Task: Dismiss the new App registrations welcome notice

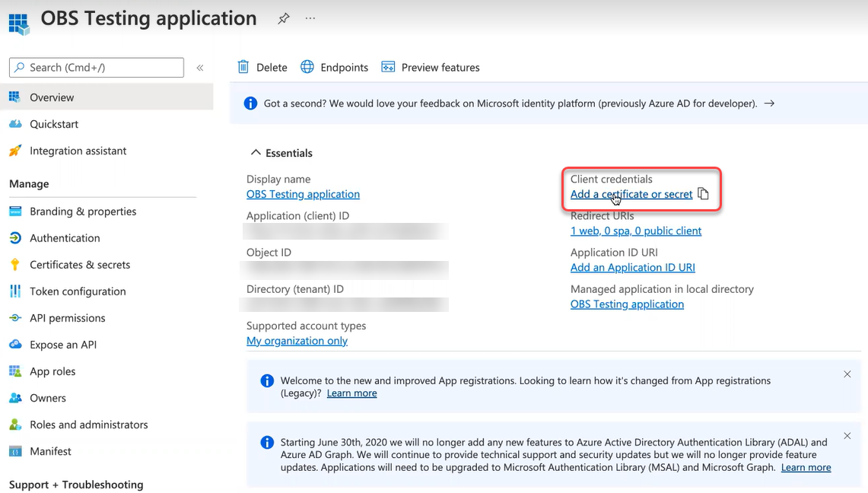Action: tap(847, 374)
